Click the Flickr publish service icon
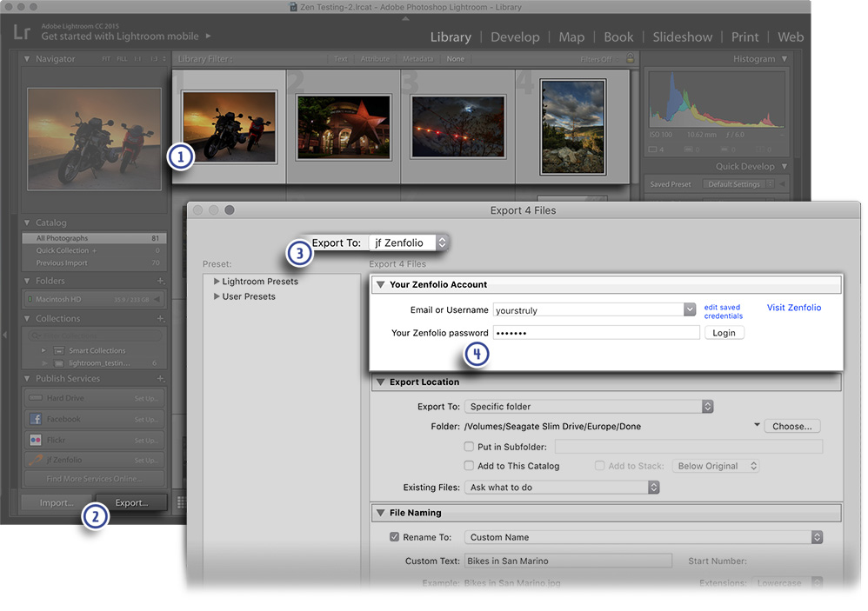The image size is (868, 611). point(36,440)
